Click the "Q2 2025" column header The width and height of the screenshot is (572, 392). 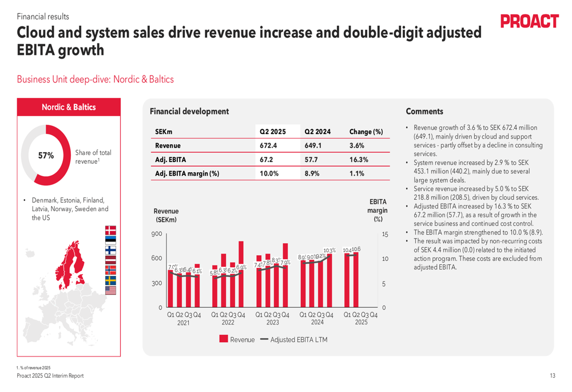click(x=273, y=132)
